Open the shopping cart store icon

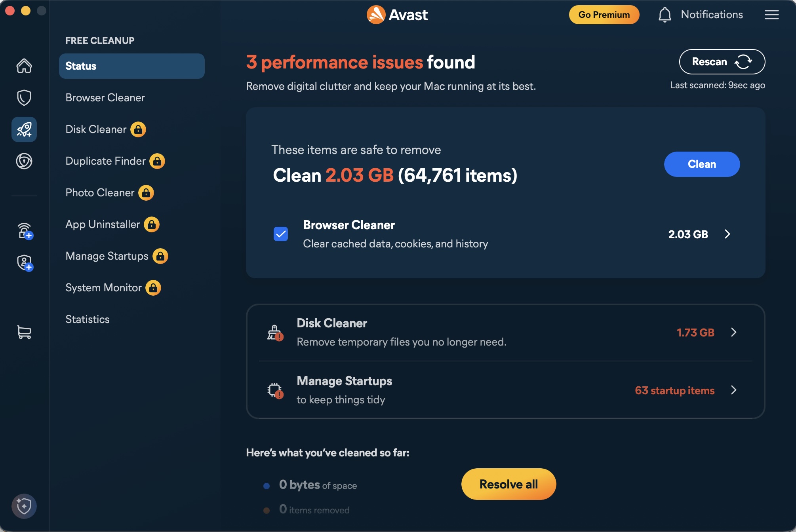24,332
